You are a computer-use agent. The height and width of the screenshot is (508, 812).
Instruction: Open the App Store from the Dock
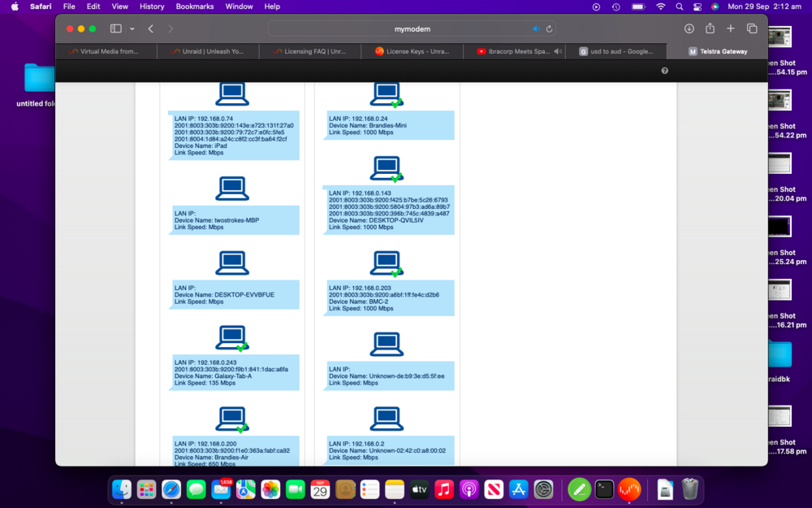pyautogui.click(x=518, y=488)
